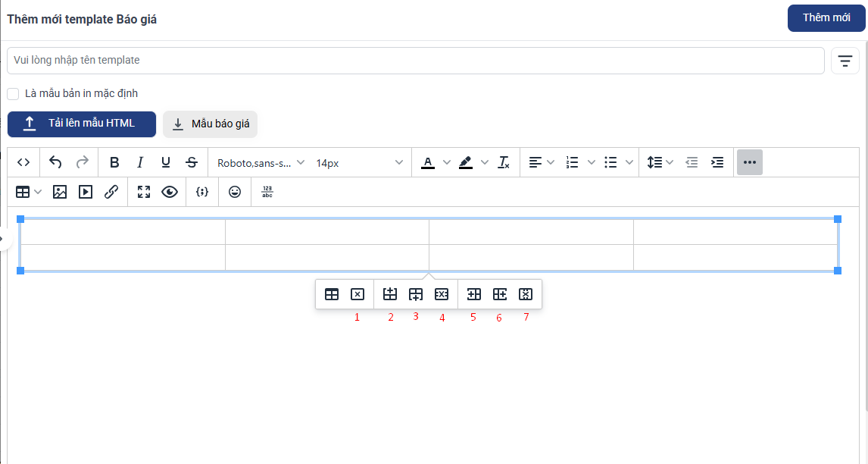Click the undo arrow icon
Screen dimensions: 868x464
pos(55,162)
